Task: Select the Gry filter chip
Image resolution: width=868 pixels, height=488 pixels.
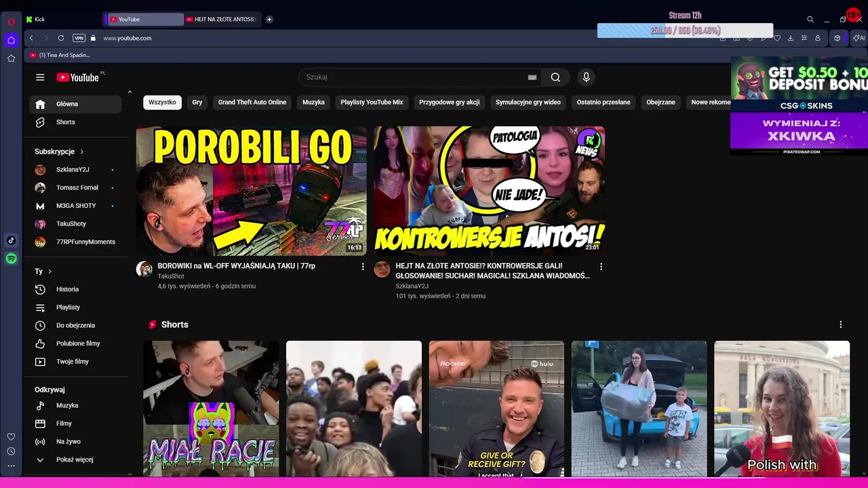Action: point(197,102)
